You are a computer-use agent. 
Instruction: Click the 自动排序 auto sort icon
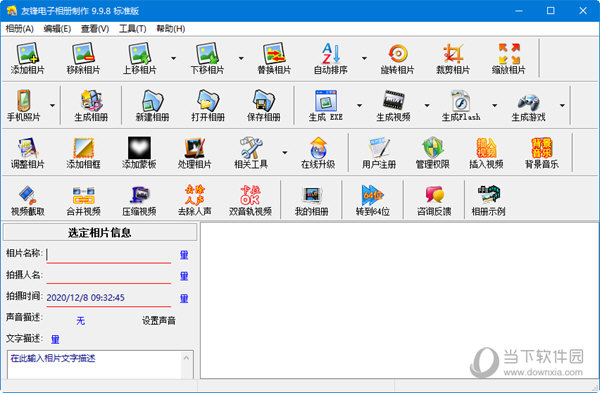point(331,58)
